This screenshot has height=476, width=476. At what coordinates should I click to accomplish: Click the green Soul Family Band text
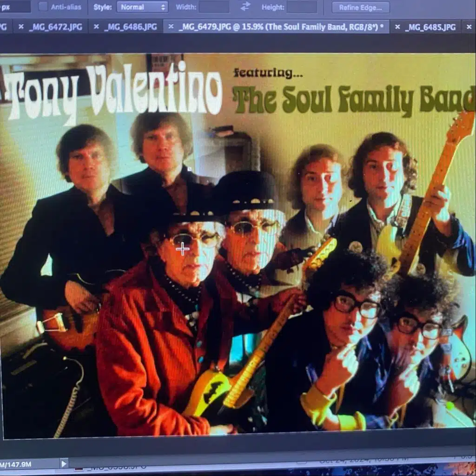tap(353, 99)
